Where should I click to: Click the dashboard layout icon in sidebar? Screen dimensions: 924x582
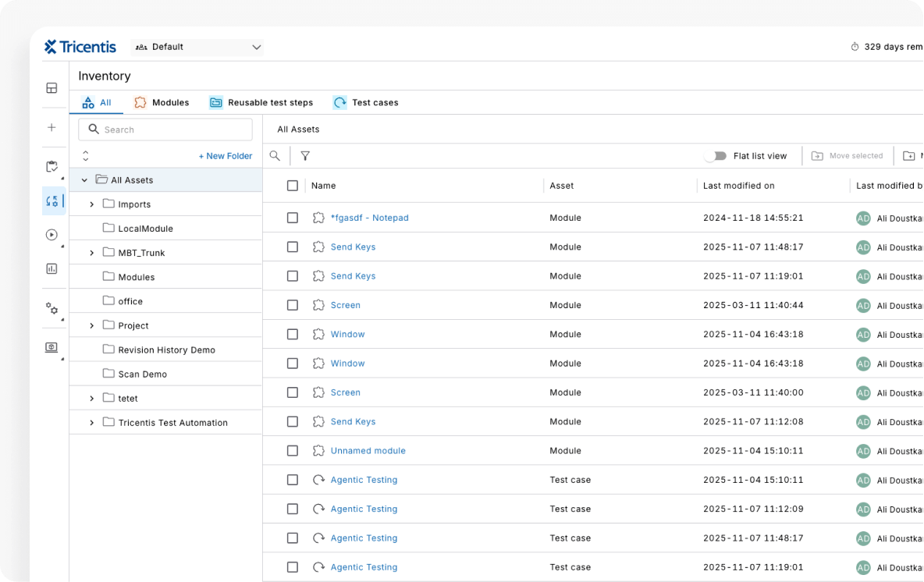tap(52, 88)
